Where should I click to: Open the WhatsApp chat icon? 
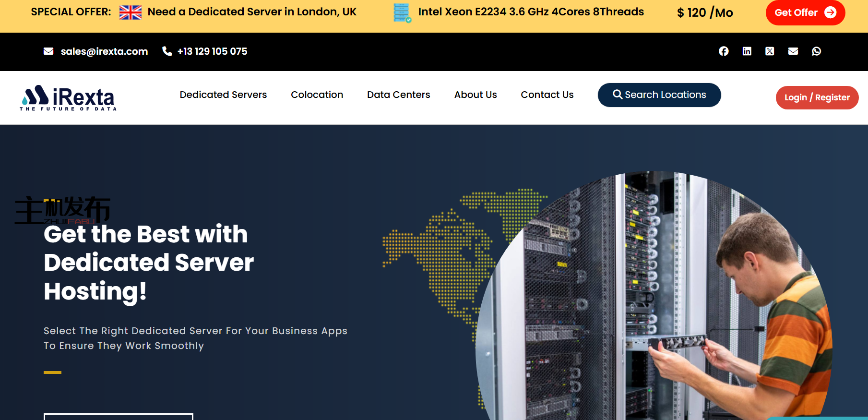click(816, 51)
